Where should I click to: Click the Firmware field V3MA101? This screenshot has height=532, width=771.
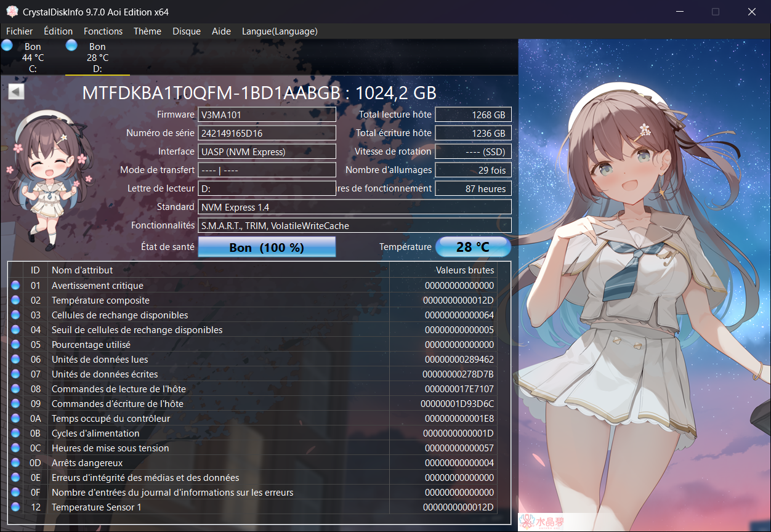267,115
